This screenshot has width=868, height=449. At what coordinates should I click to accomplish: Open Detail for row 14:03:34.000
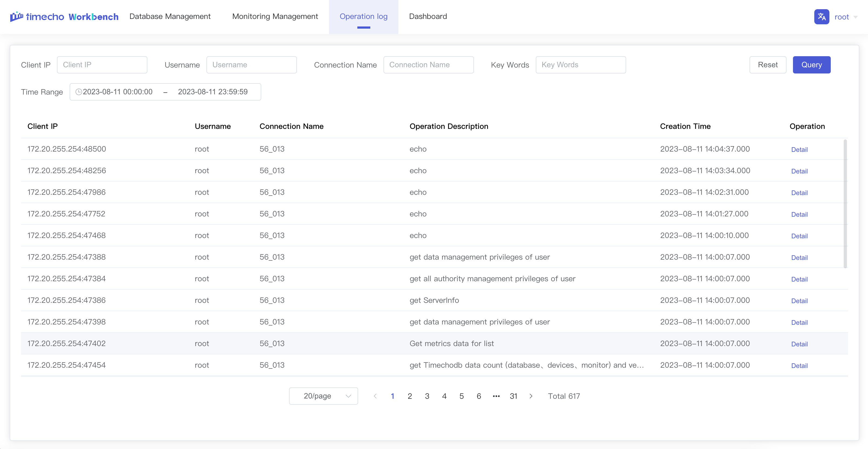pyautogui.click(x=799, y=171)
